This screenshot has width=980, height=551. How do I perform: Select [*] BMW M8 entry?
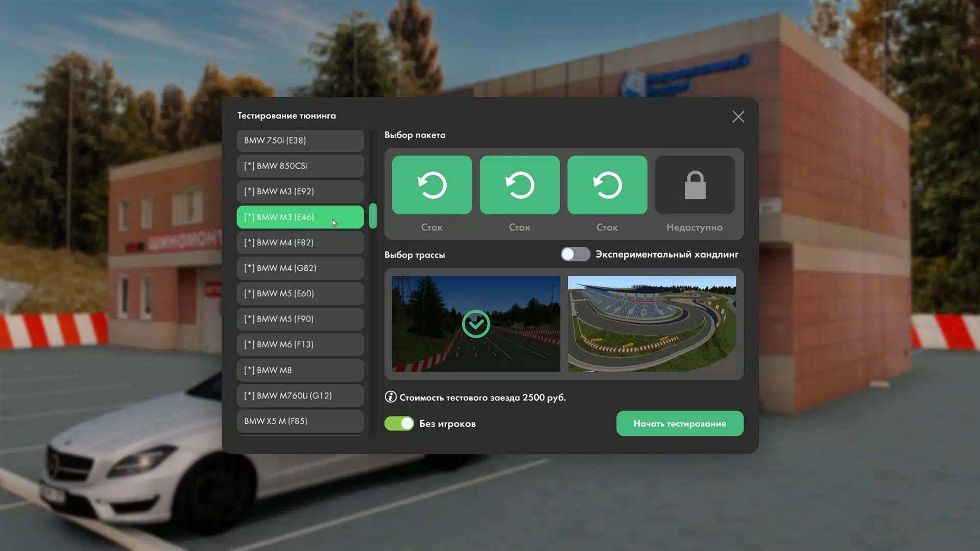click(x=300, y=370)
